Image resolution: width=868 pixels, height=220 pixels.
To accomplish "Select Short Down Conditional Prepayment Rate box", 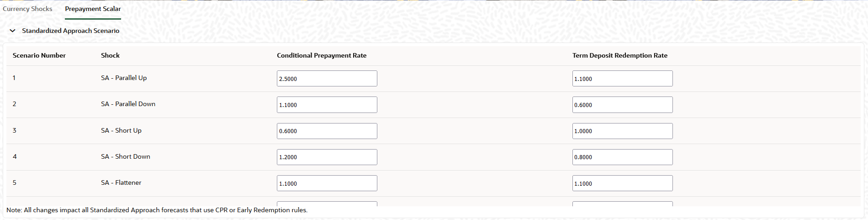I will click(x=327, y=157).
